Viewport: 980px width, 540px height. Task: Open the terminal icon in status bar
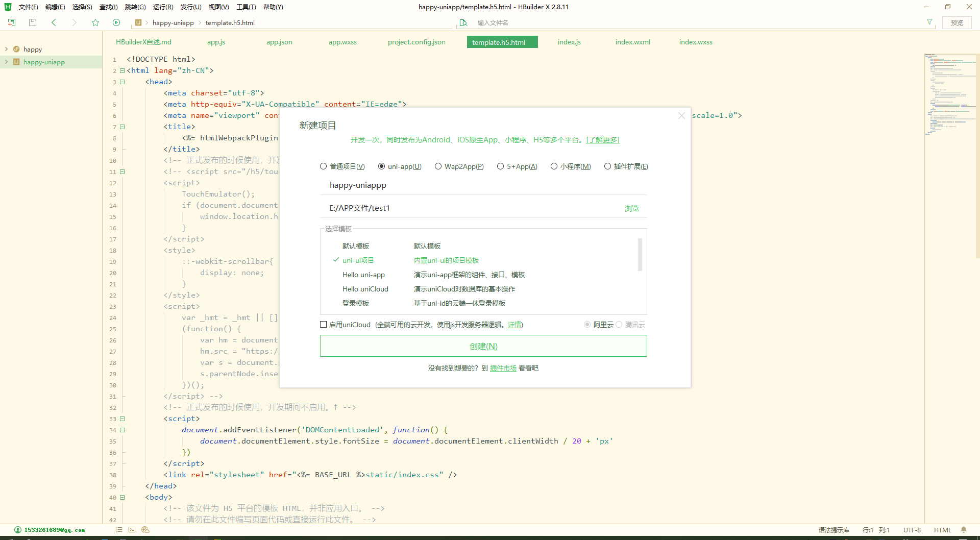pos(132,530)
